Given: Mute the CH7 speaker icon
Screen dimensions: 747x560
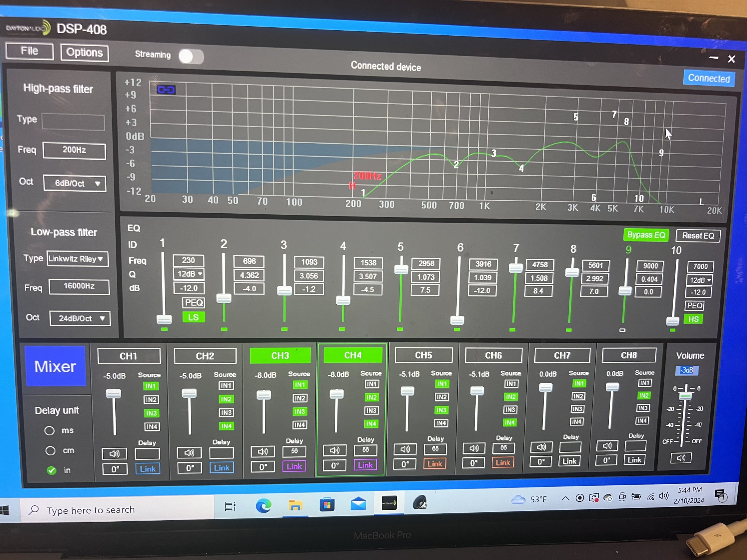Looking at the screenshot, I should tap(541, 447).
